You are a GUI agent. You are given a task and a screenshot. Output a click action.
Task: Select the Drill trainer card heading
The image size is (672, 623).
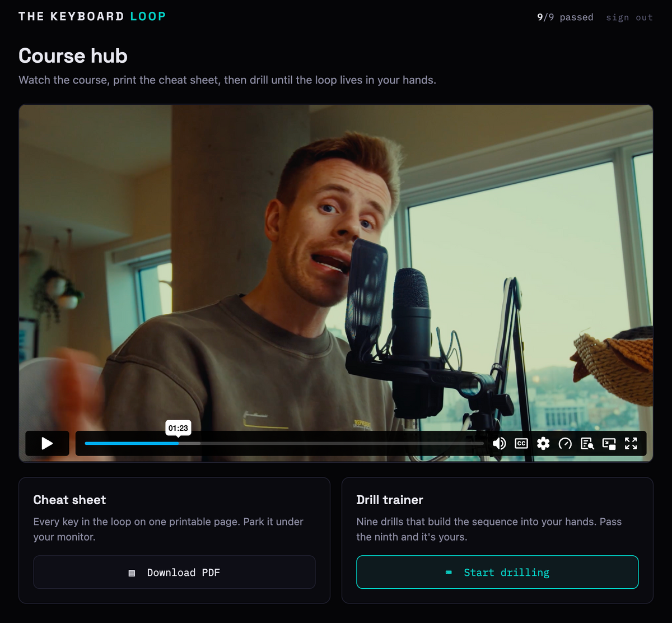[x=390, y=500]
